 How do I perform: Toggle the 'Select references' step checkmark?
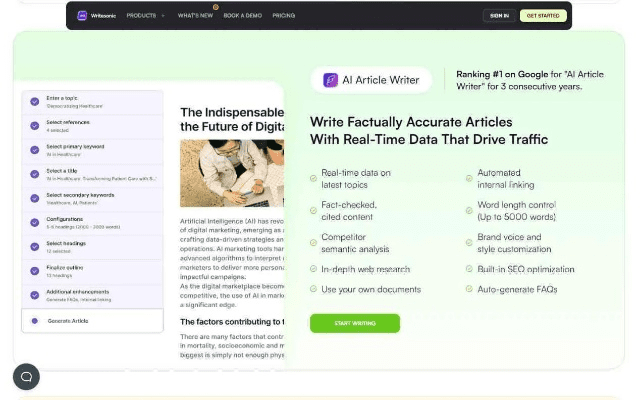coord(35,125)
